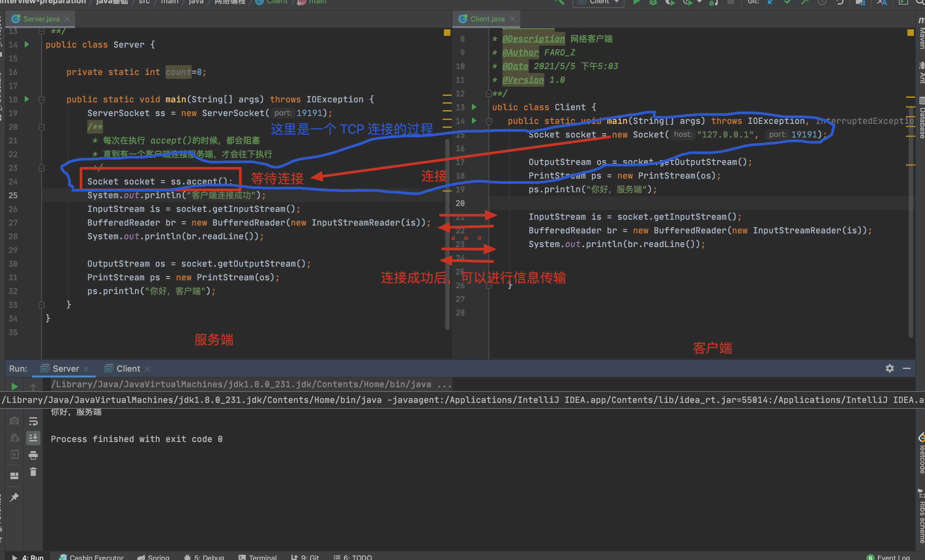Click the attach debugger bug icon in console
The image size is (925, 560).
14,438
